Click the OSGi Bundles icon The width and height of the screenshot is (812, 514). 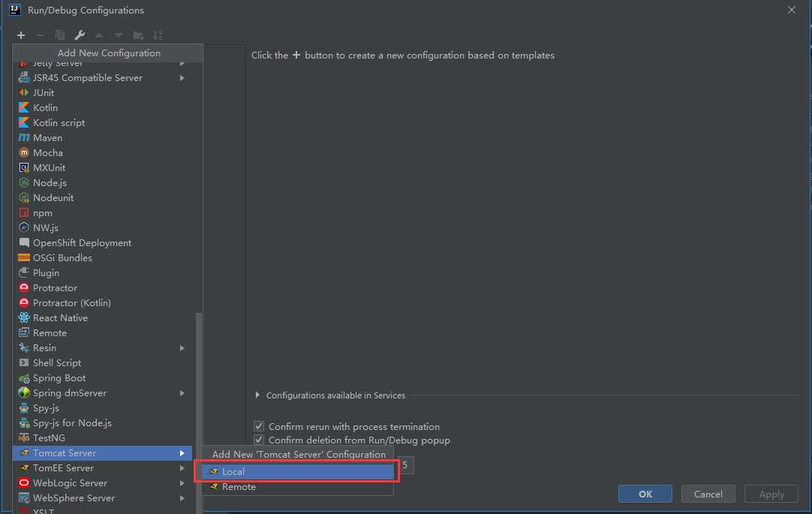(24, 258)
